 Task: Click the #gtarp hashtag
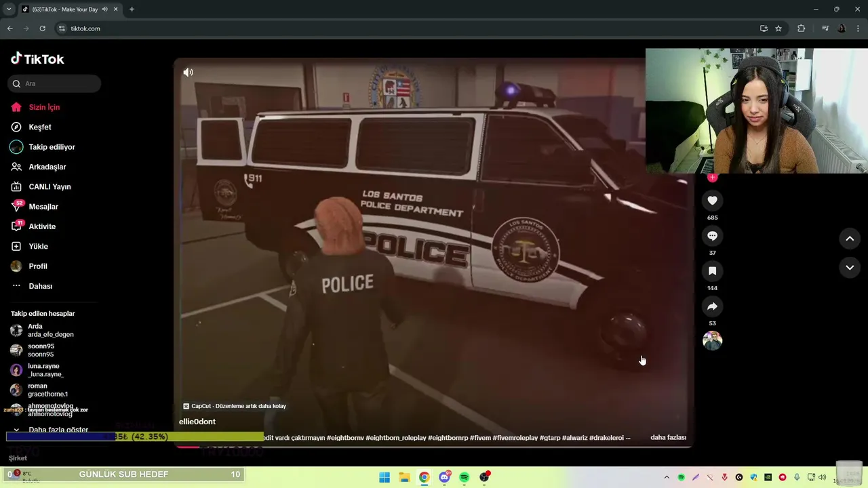coord(550,438)
